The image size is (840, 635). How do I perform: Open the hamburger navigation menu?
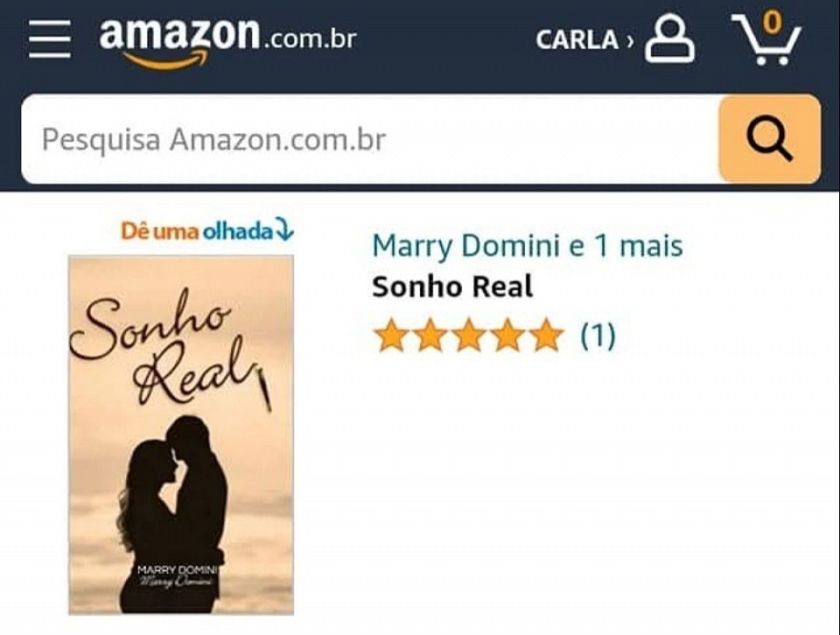pos(49,39)
